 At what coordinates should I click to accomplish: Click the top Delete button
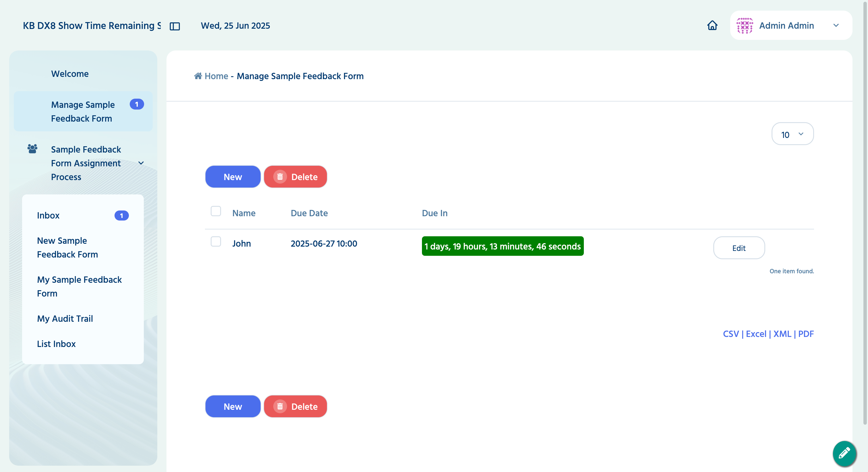click(295, 177)
